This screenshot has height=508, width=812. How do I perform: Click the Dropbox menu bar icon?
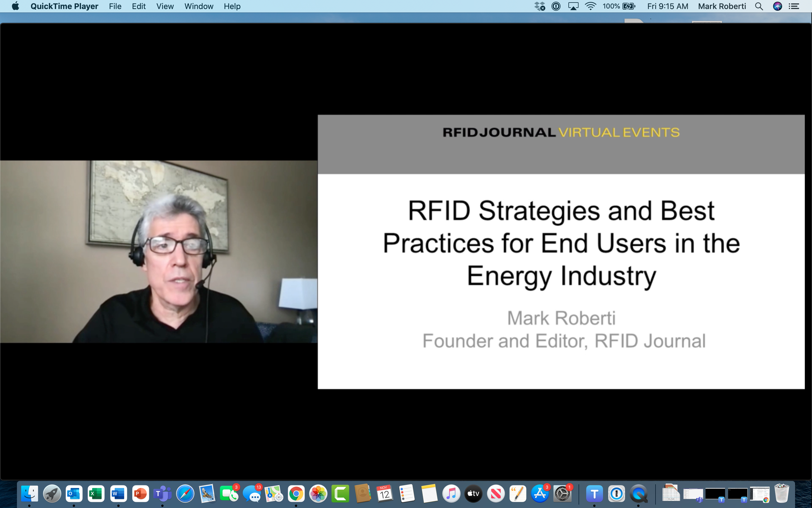[540, 6]
